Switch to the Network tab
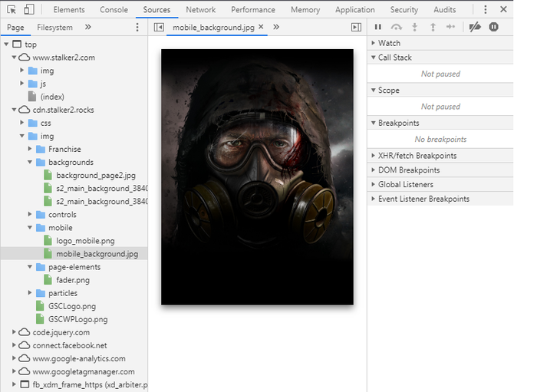This screenshot has width=537, height=392. coord(200,10)
